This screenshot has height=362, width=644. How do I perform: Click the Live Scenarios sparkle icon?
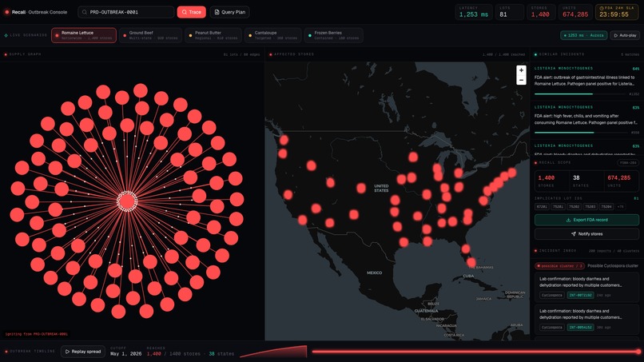[x=6, y=35]
